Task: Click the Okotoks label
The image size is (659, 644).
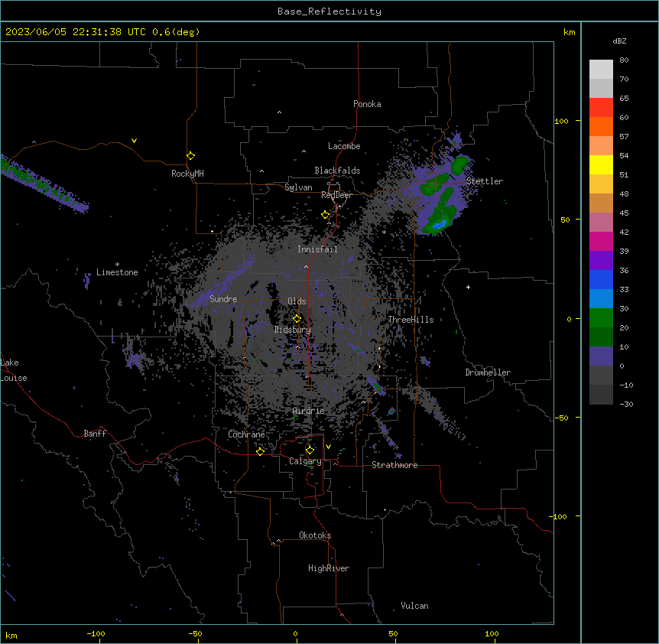Action: [x=315, y=535]
